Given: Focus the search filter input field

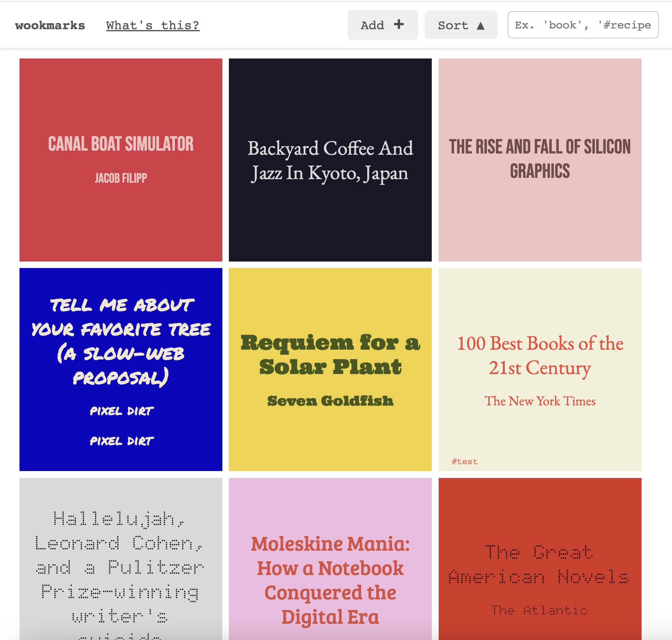Looking at the screenshot, I should [583, 25].
